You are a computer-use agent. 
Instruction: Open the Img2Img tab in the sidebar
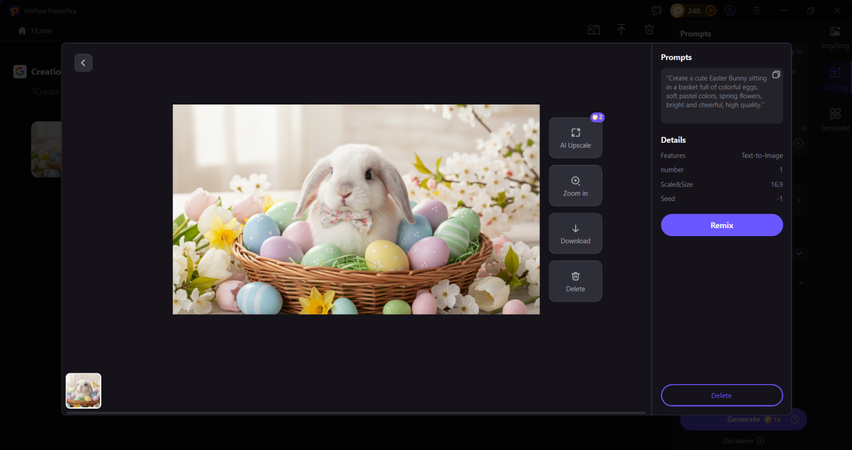pos(835,37)
